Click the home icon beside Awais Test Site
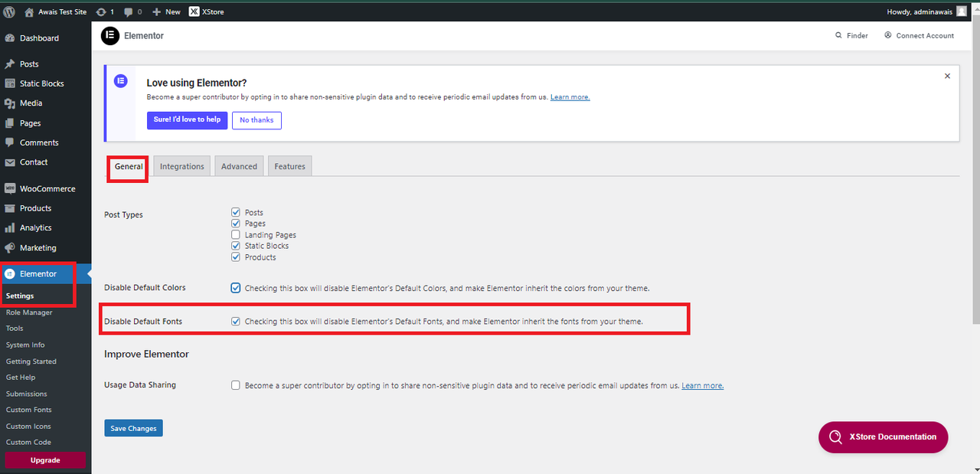 pos(29,11)
